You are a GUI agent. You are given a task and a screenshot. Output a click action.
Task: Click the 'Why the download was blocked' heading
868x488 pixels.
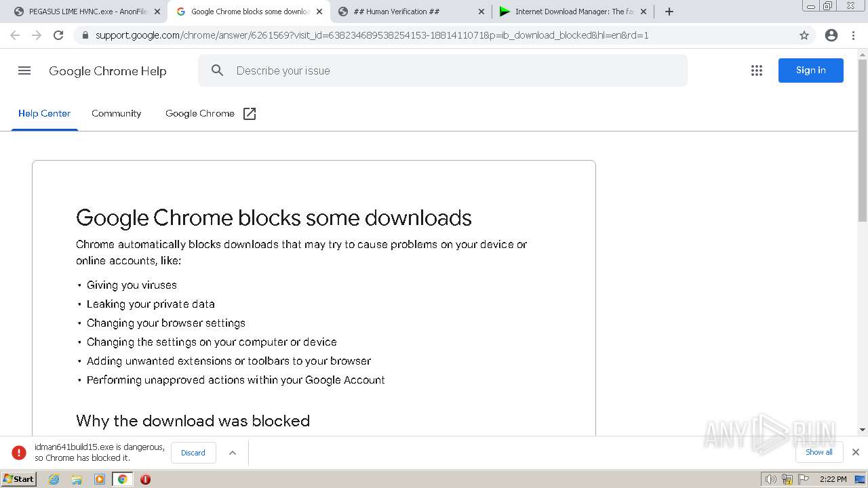point(193,421)
